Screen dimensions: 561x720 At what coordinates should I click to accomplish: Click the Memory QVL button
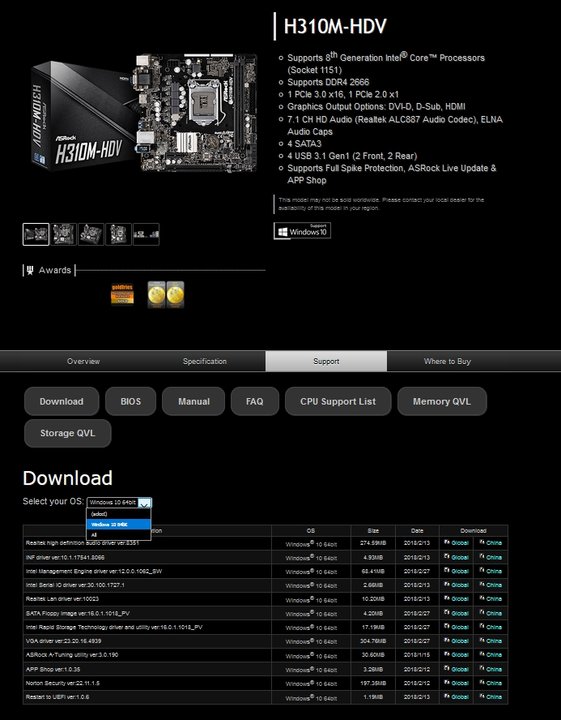[x=442, y=401]
